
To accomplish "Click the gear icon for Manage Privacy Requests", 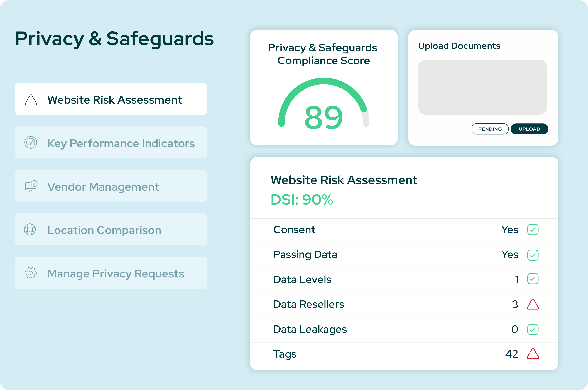I will click(x=31, y=273).
